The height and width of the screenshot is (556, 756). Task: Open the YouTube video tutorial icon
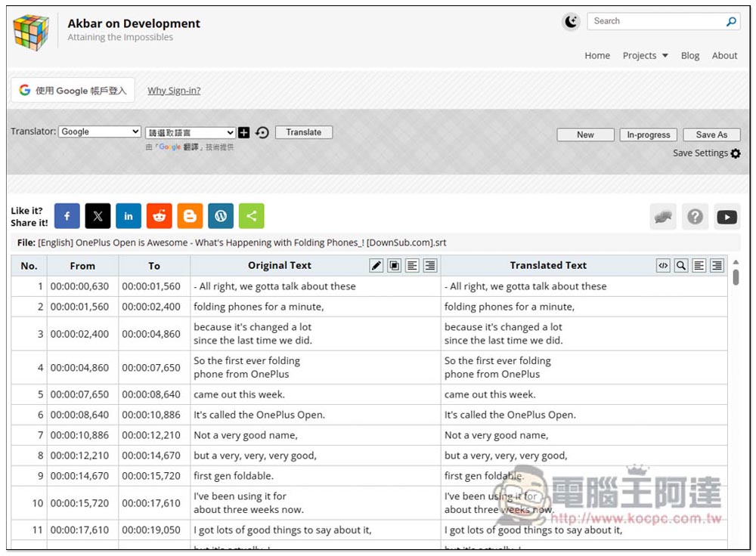coord(727,217)
